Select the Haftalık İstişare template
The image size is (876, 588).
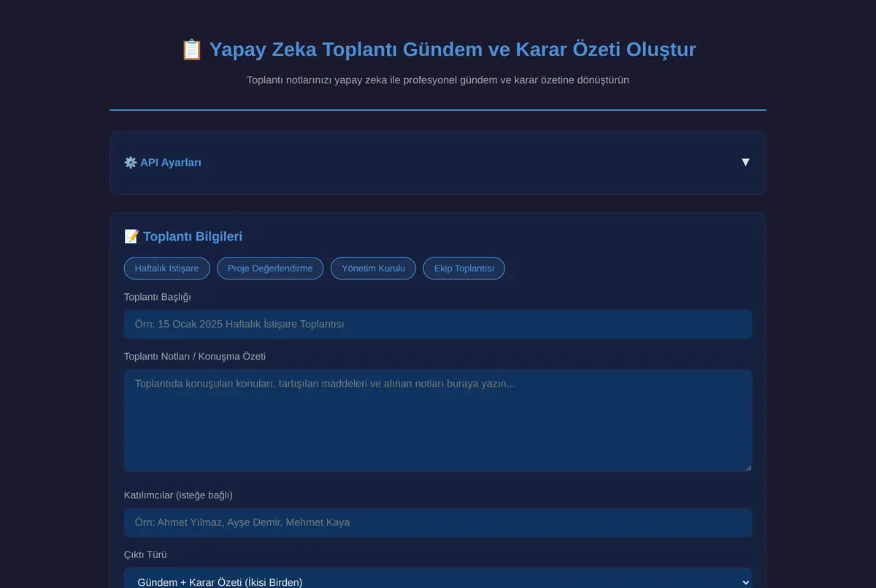pos(166,268)
